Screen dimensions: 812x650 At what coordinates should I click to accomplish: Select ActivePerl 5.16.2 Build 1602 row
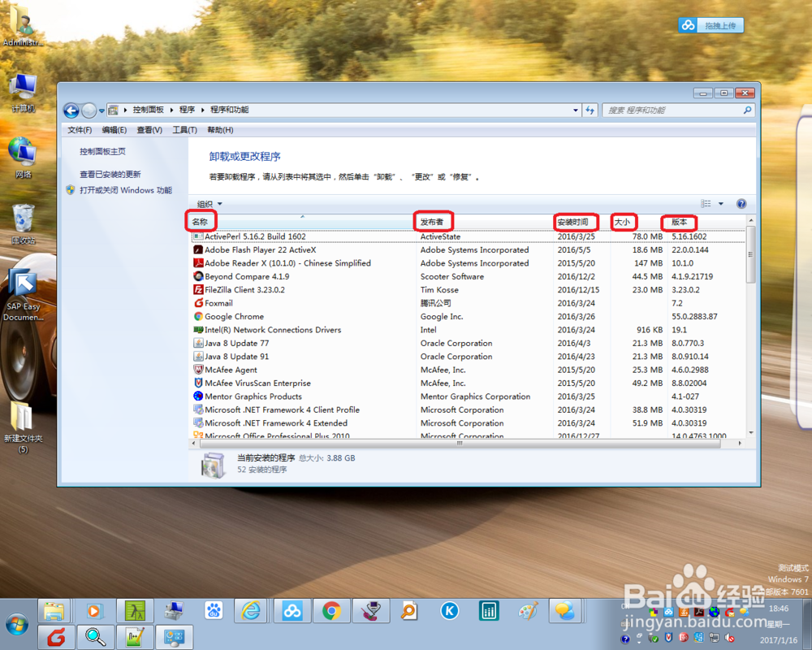point(469,236)
